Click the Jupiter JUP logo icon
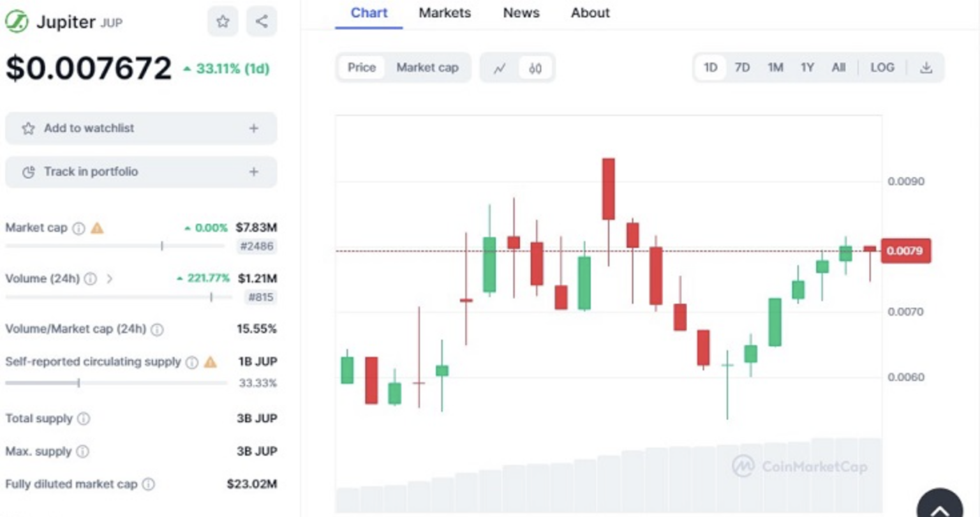The image size is (980, 517). [15, 21]
